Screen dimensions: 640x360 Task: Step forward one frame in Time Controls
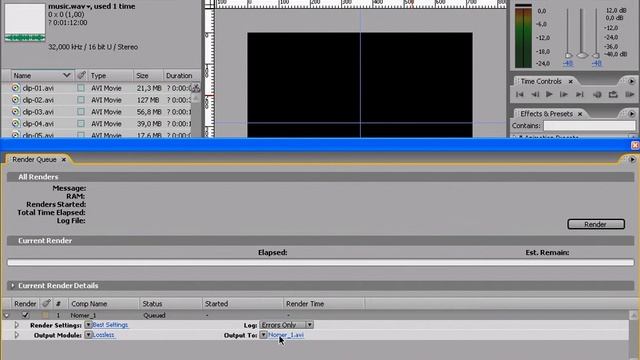tap(564, 95)
